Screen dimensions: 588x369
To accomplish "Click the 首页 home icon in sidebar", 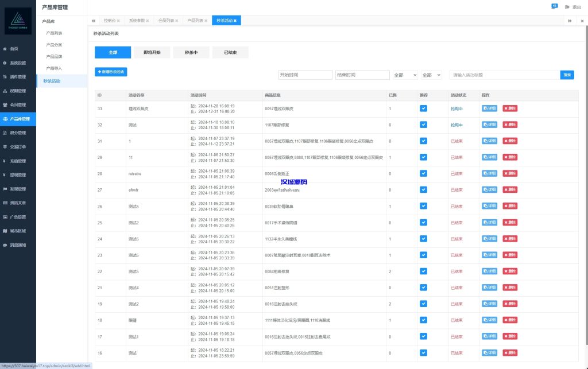I will [5, 49].
